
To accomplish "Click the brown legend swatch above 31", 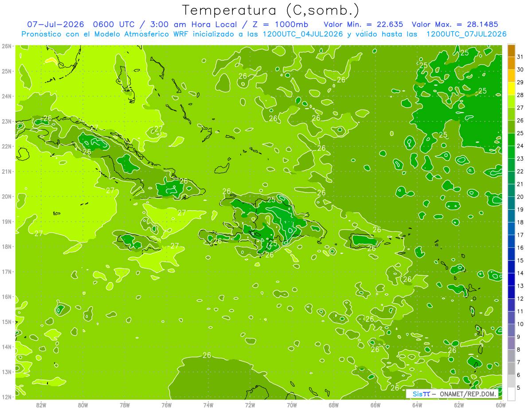I will pos(511,51).
